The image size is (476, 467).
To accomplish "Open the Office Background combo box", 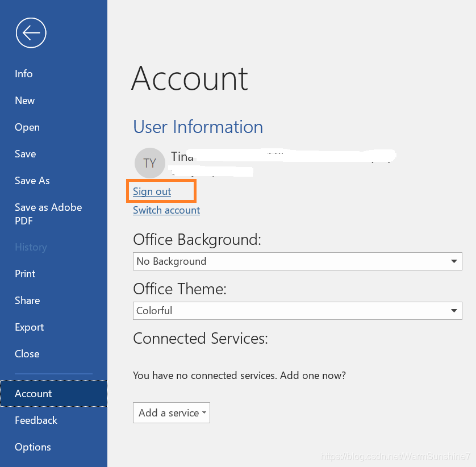I will point(298,261).
